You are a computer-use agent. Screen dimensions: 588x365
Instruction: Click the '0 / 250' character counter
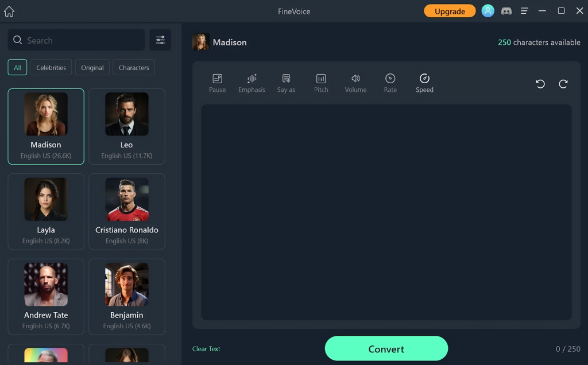[568, 349]
